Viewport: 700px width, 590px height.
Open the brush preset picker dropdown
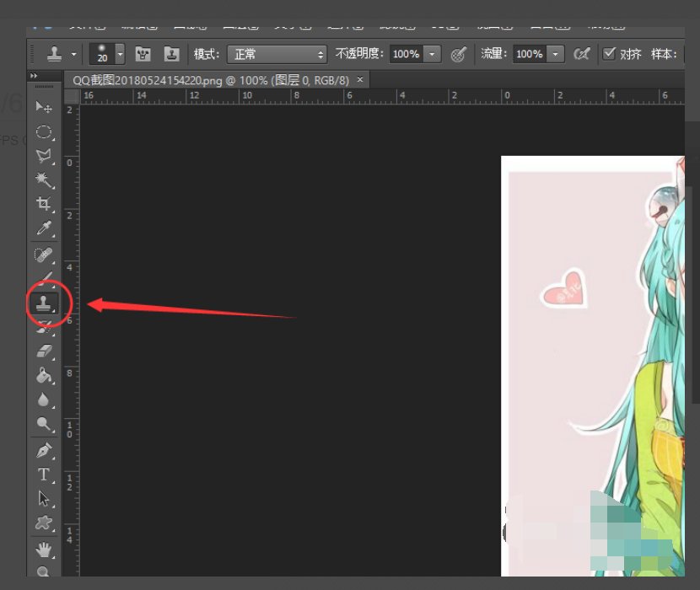(117, 53)
